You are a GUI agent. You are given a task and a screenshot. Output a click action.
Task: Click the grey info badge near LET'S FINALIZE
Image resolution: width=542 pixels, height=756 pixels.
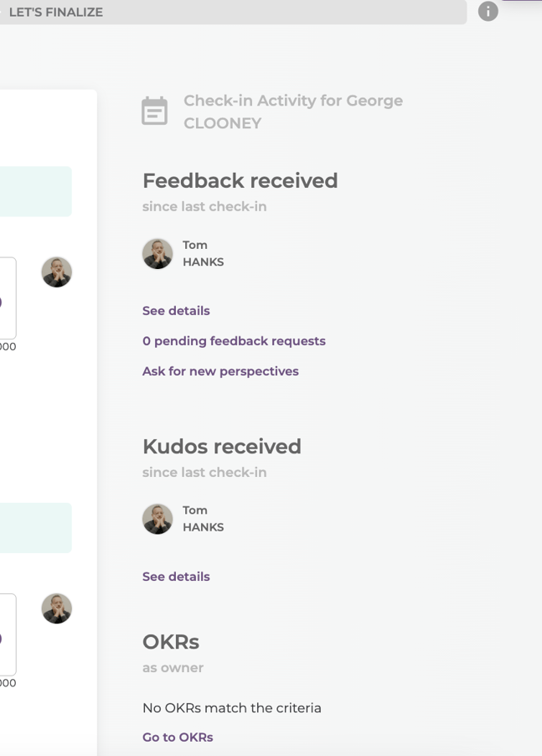click(x=487, y=12)
